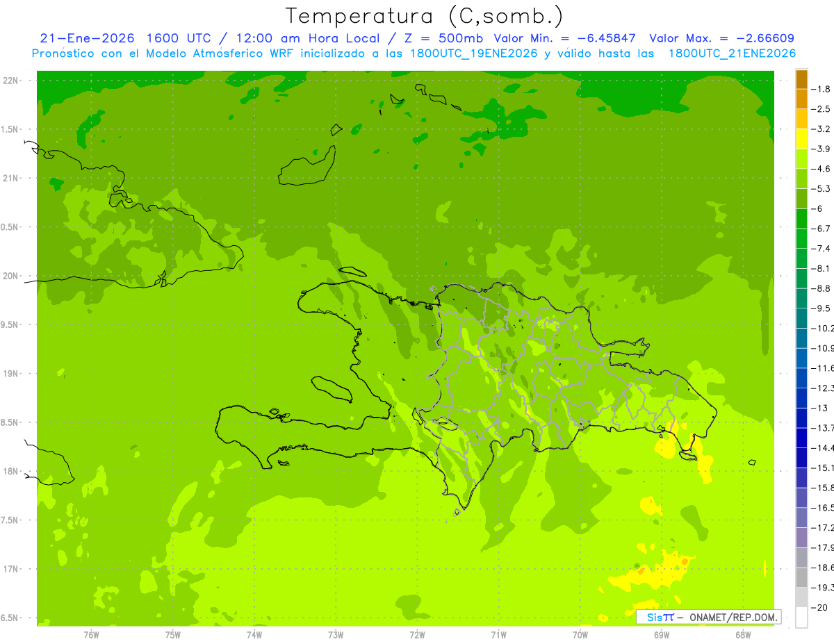Click the white swatch below -20
This screenshot has height=644, width=834.
coord(801,617)
